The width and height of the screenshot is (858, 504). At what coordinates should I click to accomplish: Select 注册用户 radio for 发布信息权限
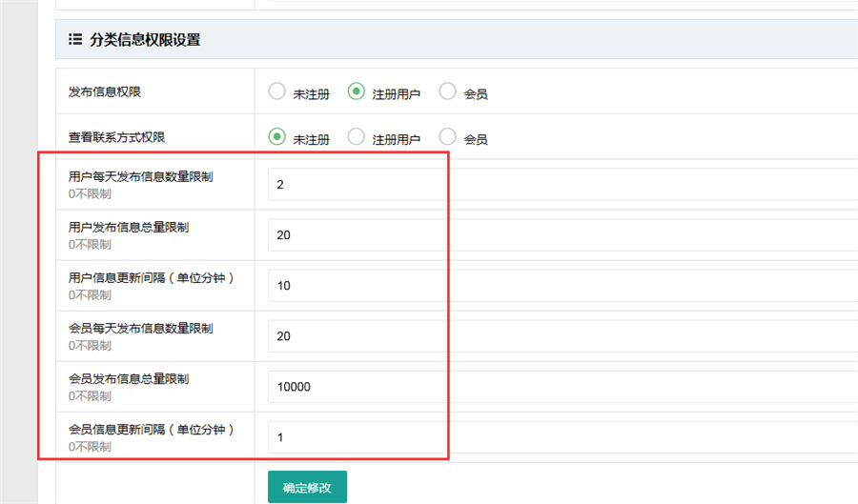[357, 92]
